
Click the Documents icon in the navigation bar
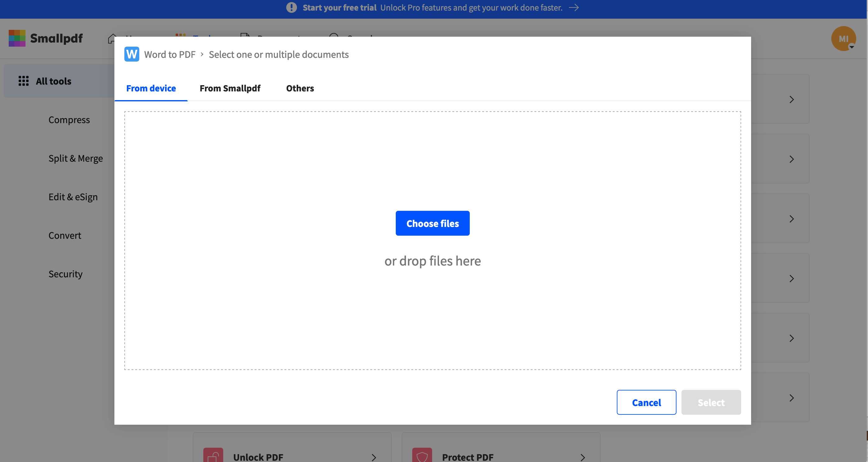(x=245, y=37)
